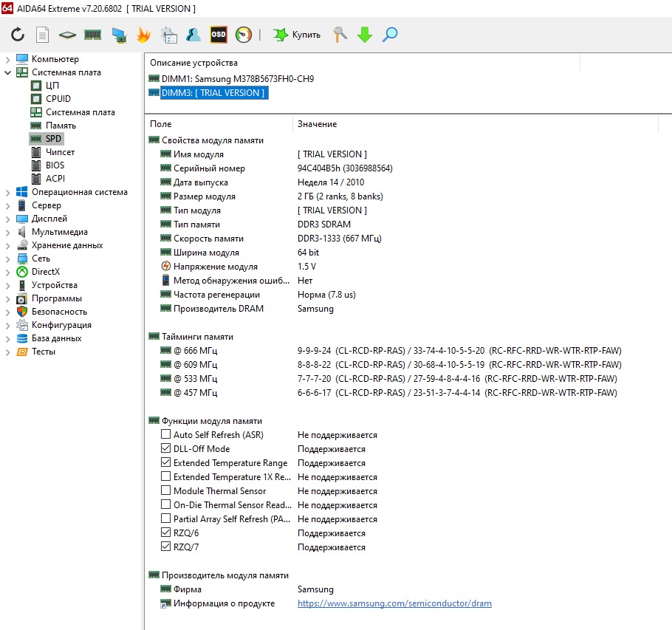Expand the DirectX tree node

click(x=7, y=272)
